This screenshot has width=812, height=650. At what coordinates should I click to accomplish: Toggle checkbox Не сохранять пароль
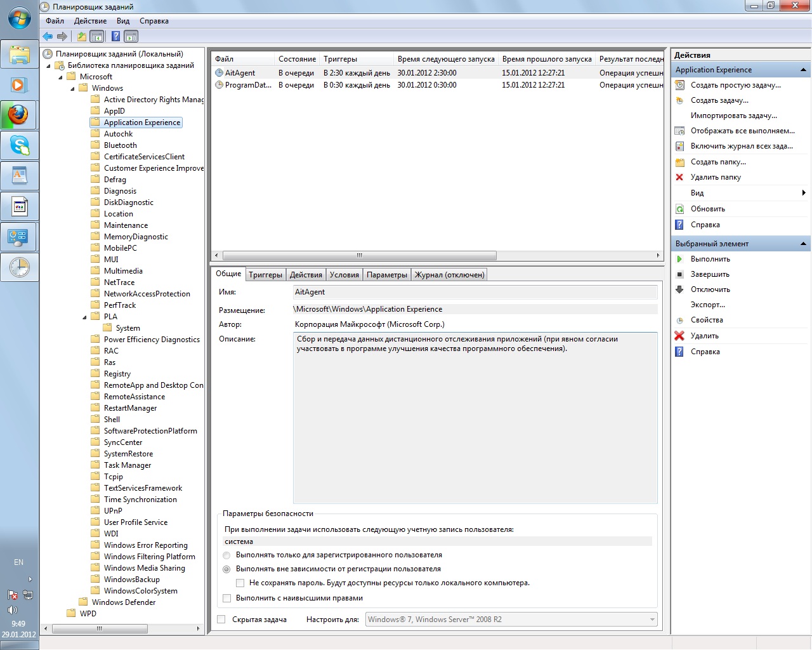(x=240, y=583)
